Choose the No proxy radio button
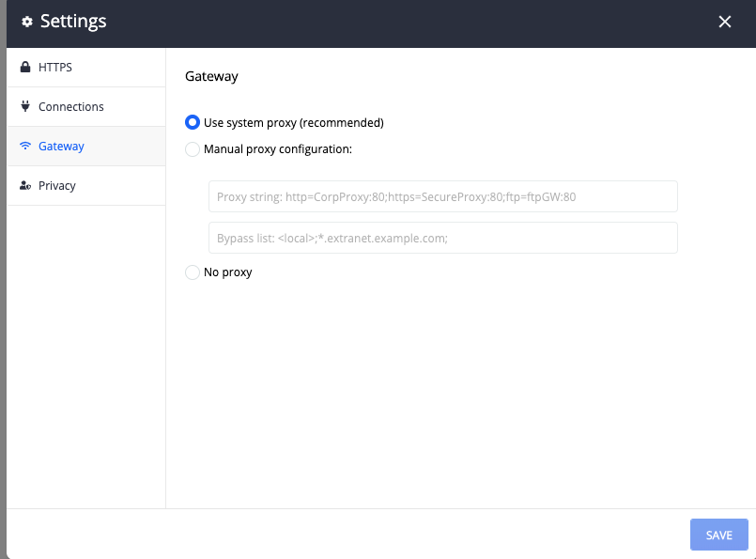The height and width of the screenshot is (559, 756). coord(193,272)
